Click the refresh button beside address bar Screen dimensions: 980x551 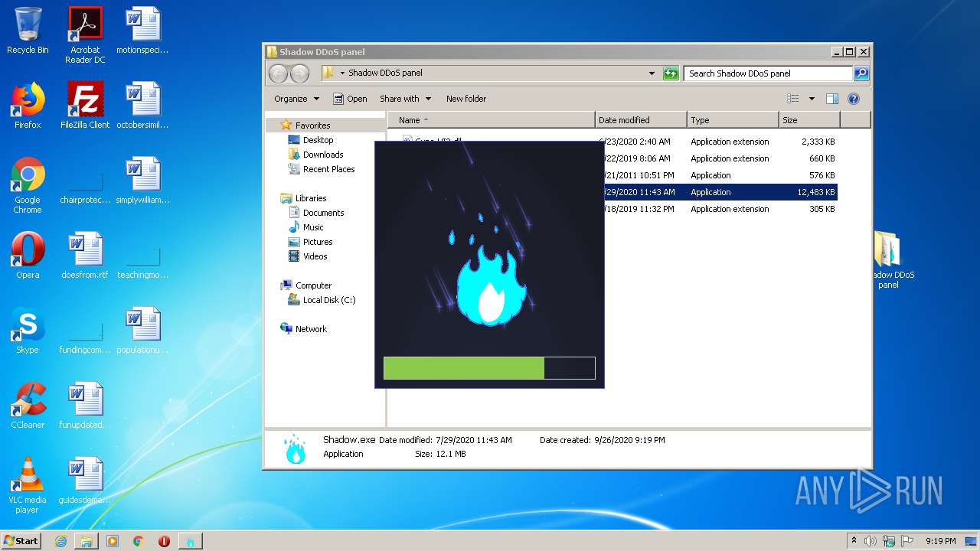tap(671, 73)
